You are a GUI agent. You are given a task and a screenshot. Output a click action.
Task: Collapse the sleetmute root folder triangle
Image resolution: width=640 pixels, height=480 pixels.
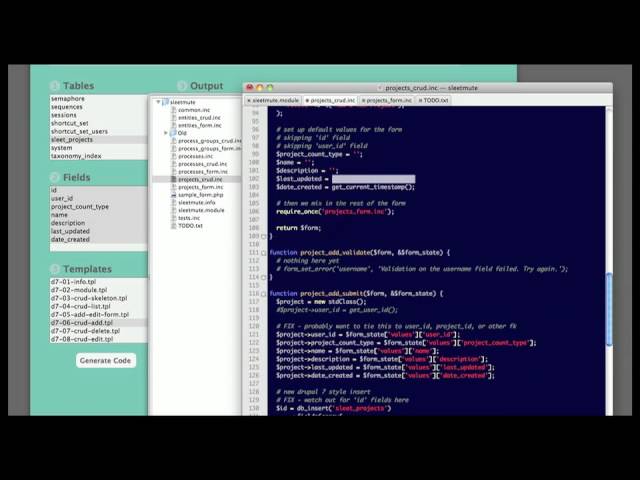[157, 102]
